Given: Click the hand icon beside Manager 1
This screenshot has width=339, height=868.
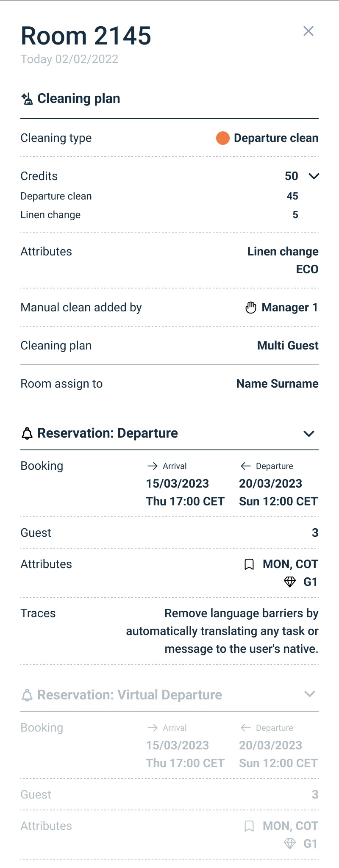Looking at the screenshot, I should (251, 308).
